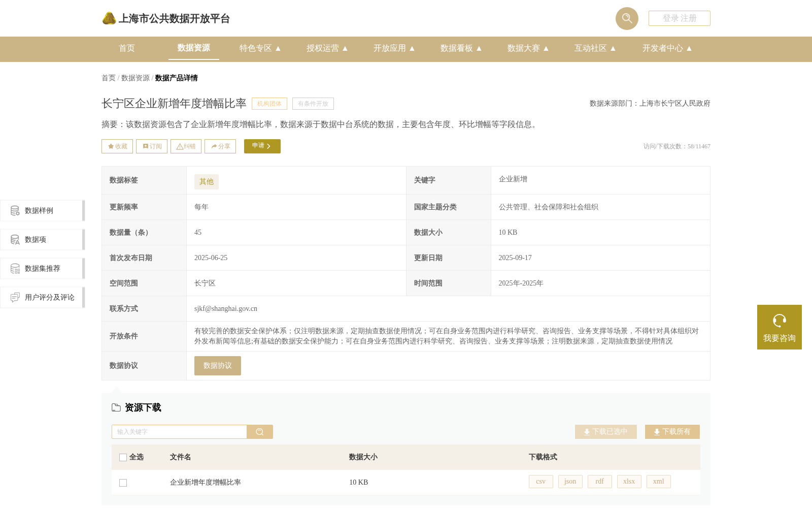Screen dimensions: 812x508
Task: Click the contact email sjkf@shanghai.gov.cn
Action: point(226,309)
